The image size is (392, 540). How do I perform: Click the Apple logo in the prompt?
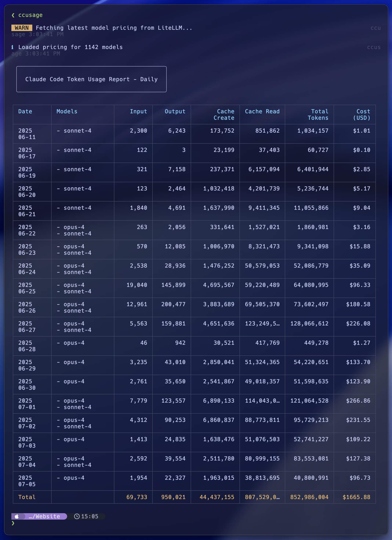pyautogui.click(x=17, y=516)
